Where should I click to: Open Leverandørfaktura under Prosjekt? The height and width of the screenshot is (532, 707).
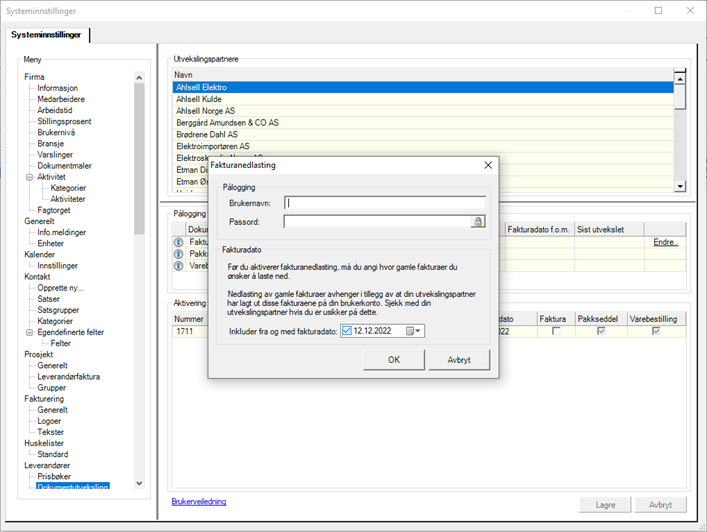point(69,377)
